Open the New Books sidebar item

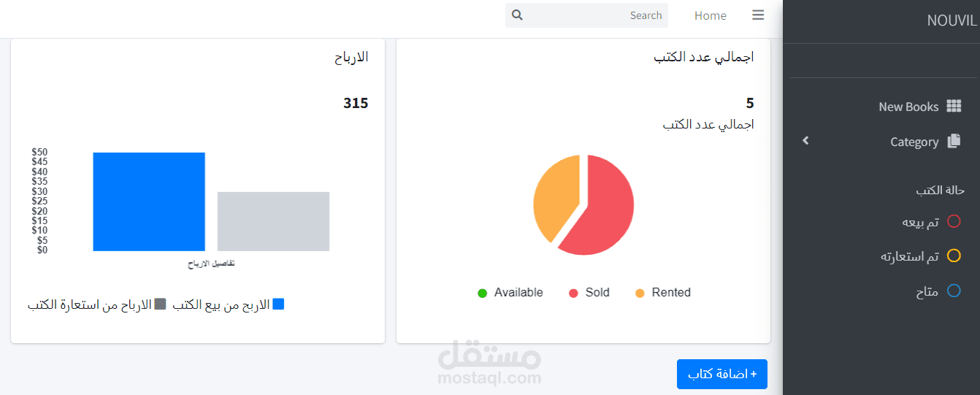tap(908, 107)
